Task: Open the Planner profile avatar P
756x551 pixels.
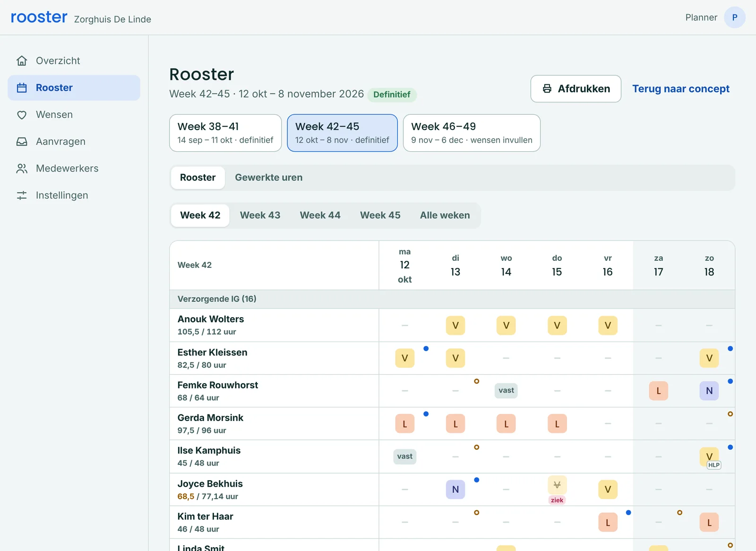Action: pos(735,17)
